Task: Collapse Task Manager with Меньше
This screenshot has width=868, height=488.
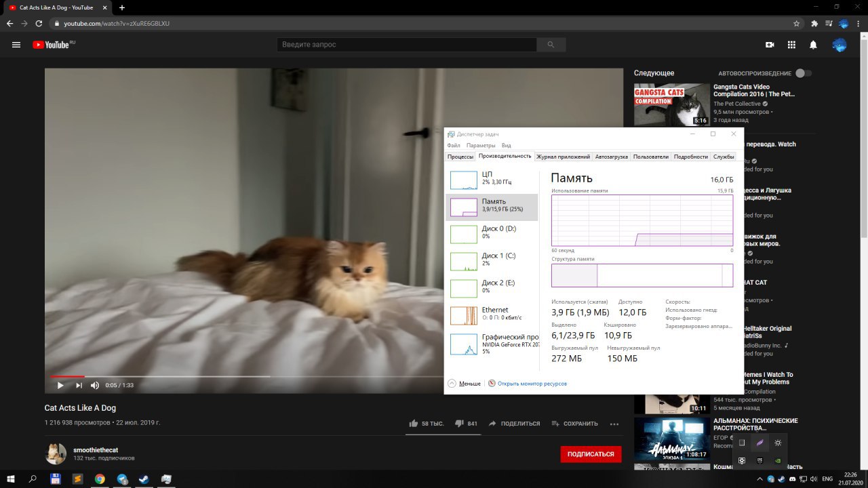Action: click(x=464, y=384)
